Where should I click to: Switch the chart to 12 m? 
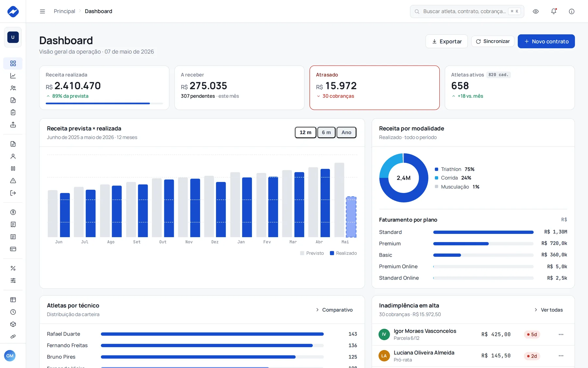pos(305,132)
